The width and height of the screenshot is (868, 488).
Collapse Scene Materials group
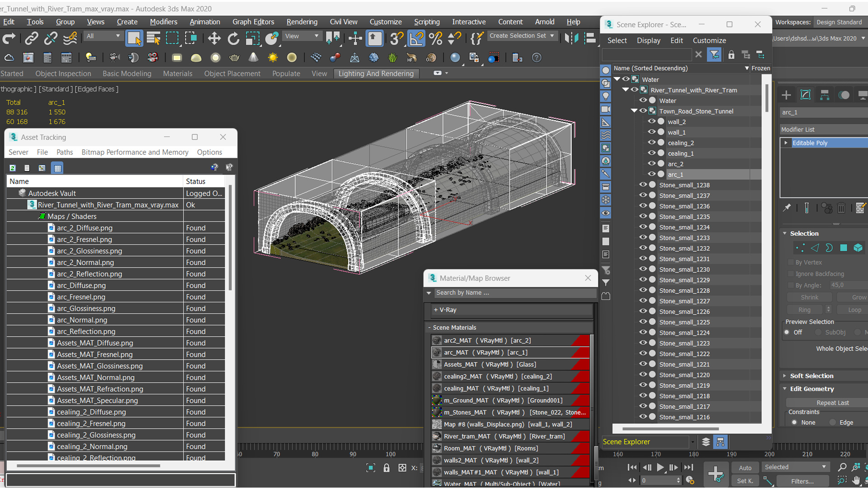(x=509, y=328)
